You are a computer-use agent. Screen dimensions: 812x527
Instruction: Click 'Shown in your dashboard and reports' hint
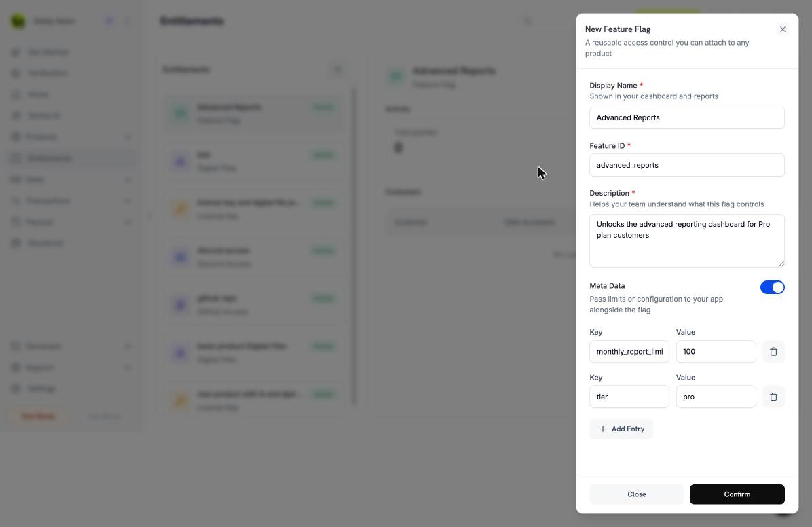click(x=654, y=96)
